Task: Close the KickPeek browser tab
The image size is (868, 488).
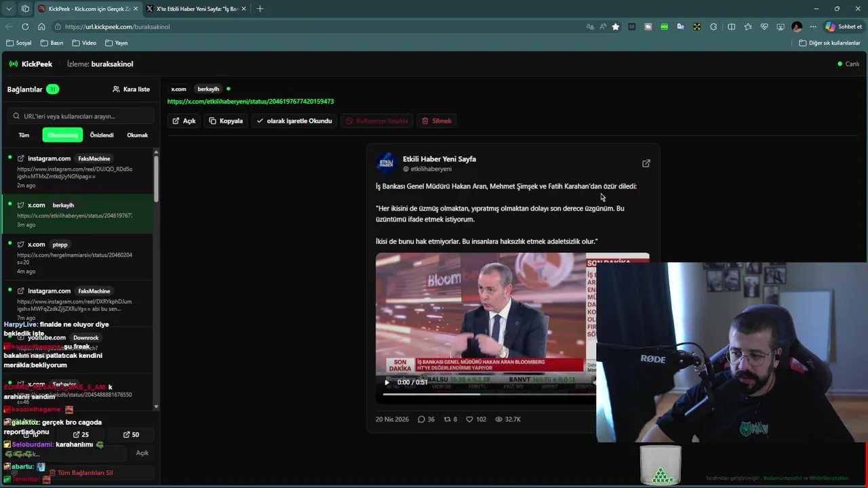Action: (x=135, y=9)
